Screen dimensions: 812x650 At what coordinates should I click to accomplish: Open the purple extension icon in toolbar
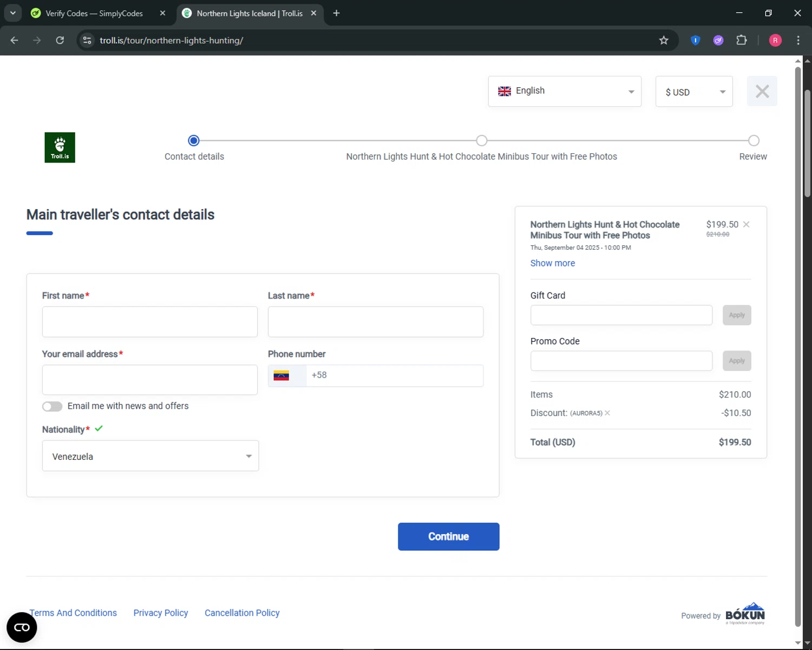tap(718, 40)
